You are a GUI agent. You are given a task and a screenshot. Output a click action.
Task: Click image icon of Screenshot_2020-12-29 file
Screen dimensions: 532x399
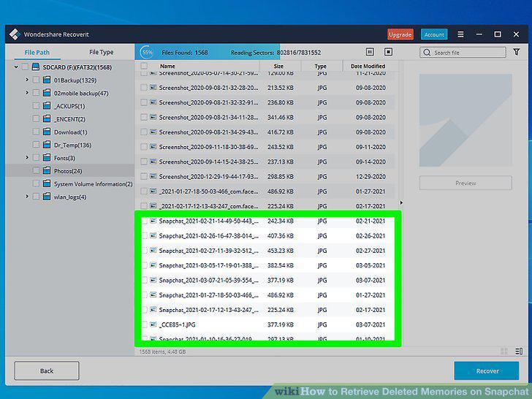tap(153, 176)
